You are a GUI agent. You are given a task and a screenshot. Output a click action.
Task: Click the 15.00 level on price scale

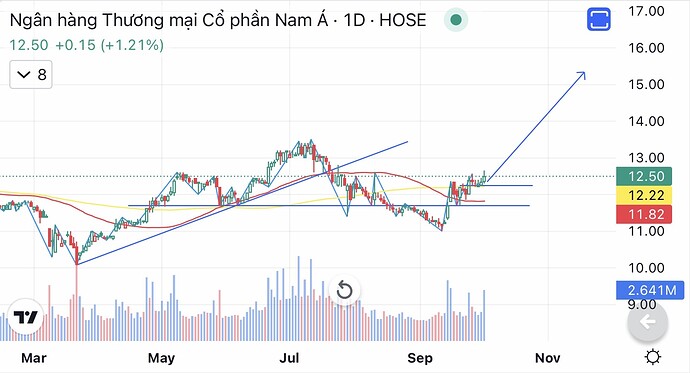click(x=646, y=84)
